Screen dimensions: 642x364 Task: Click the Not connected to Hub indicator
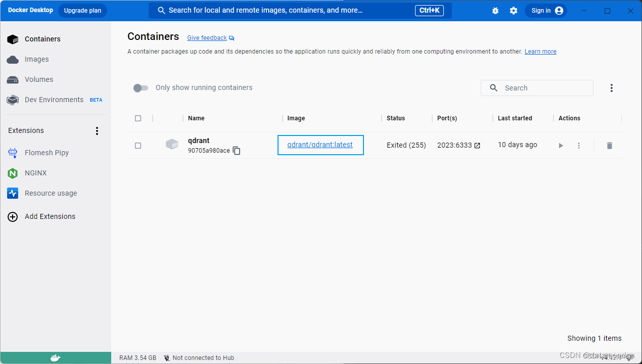199,358
